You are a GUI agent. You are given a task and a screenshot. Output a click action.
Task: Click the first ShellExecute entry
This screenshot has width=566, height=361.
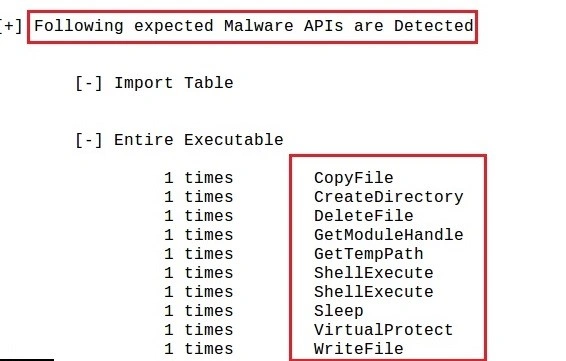point(374,273)
